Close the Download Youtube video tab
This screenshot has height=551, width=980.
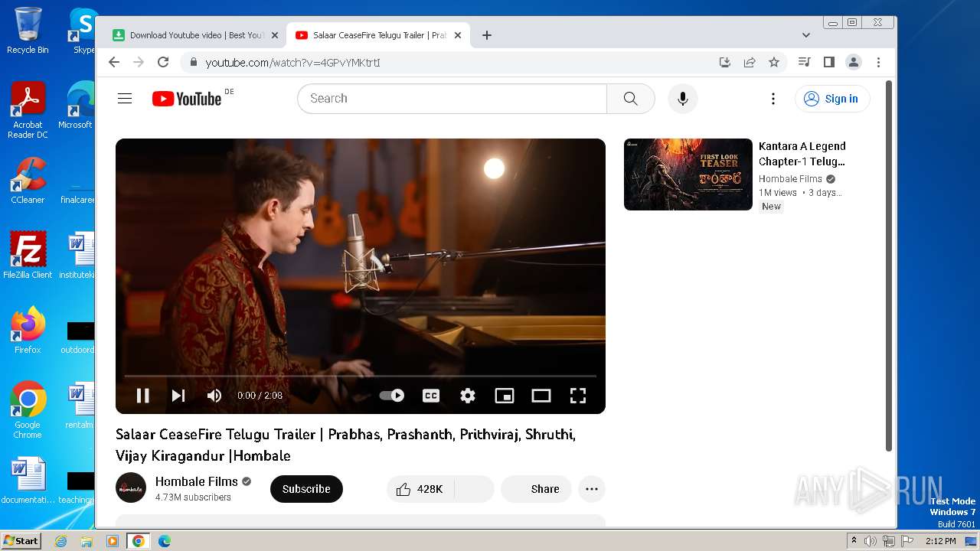[275, 35]
